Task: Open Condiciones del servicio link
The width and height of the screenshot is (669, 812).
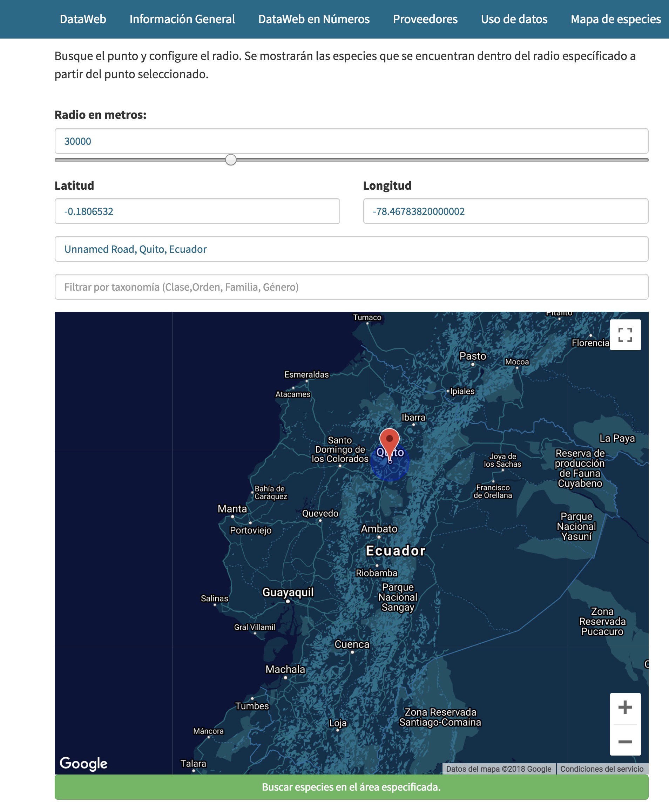Action: (x=602, y=769)
